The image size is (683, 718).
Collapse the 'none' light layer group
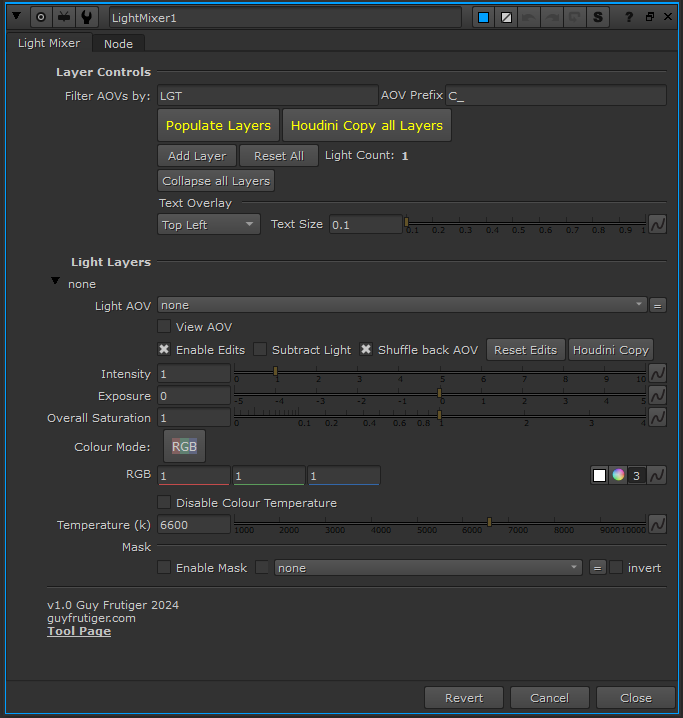55,282
